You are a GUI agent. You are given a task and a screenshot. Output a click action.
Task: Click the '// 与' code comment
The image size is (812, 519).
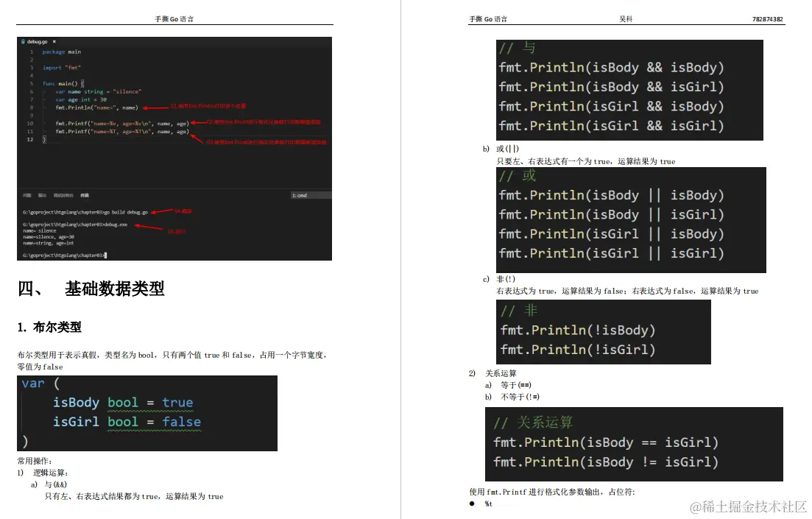coord(517,48)
